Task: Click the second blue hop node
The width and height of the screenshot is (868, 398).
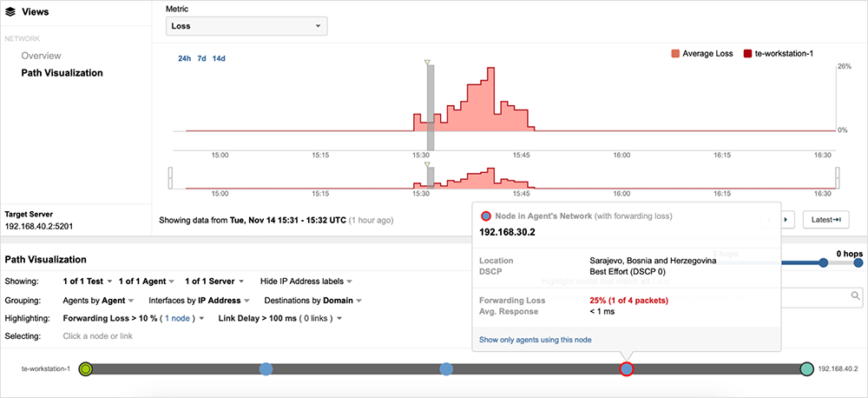Action: pyautogui.click(x=446, y=369)
